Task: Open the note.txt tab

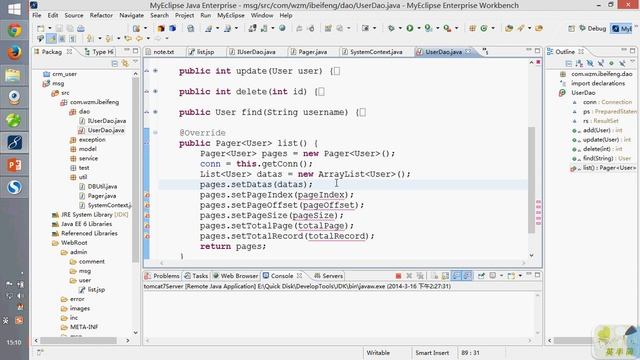Action: (160, 52)
